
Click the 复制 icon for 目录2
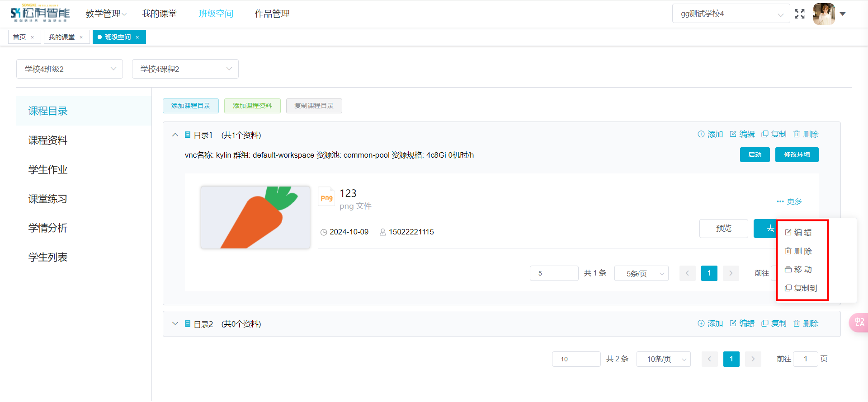click(765, 323)
